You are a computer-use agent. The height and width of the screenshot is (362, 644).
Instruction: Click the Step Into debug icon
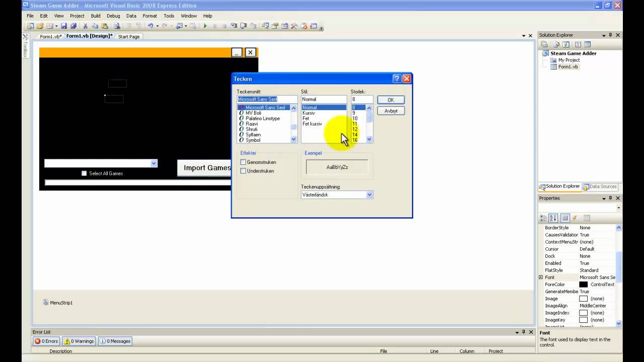point(234,26)
